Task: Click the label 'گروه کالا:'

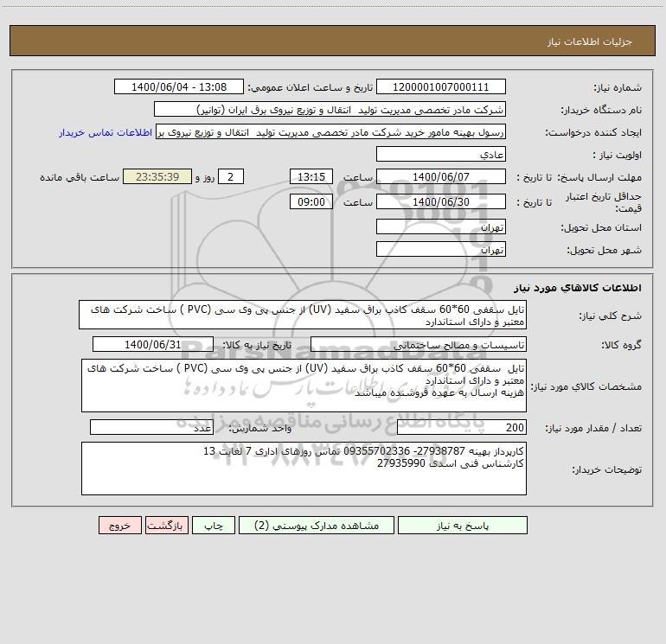Action: tap(622, 345)
